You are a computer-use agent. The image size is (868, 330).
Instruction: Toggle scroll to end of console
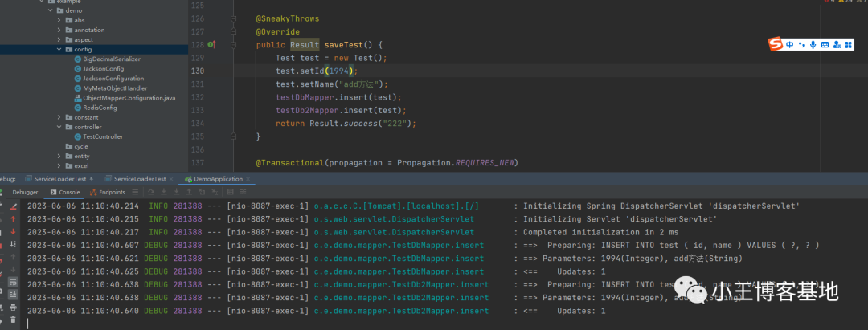coord(13,295)
